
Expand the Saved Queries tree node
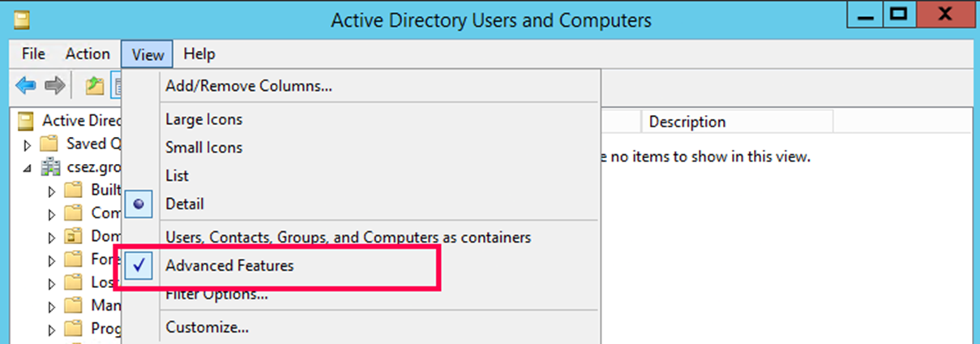tap(28, 145)
